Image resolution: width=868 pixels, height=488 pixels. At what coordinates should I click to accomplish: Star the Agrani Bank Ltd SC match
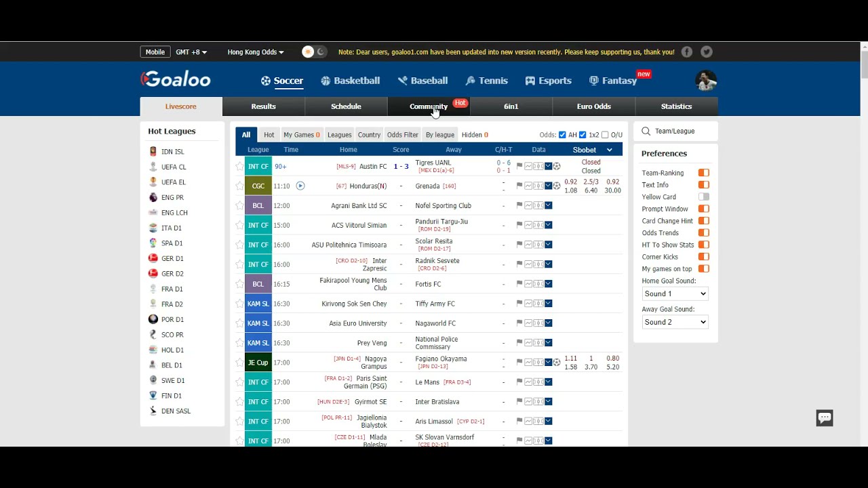click(239, 205)
